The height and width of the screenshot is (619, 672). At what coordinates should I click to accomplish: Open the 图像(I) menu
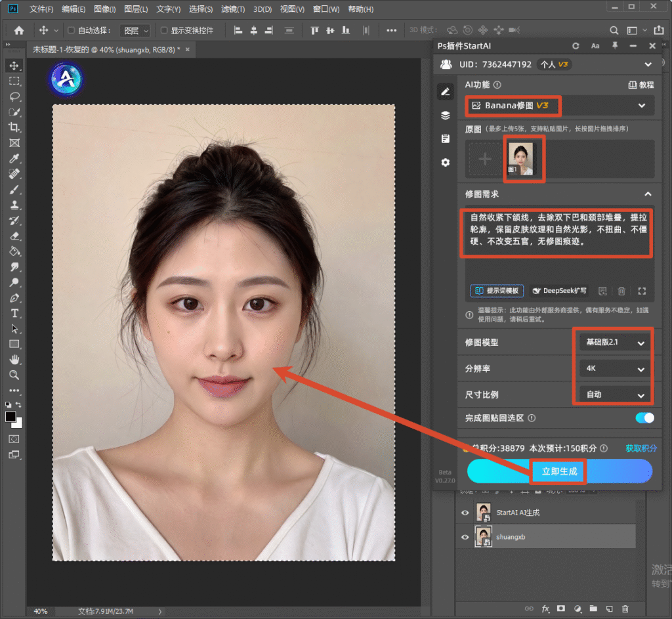pos(104,9)
